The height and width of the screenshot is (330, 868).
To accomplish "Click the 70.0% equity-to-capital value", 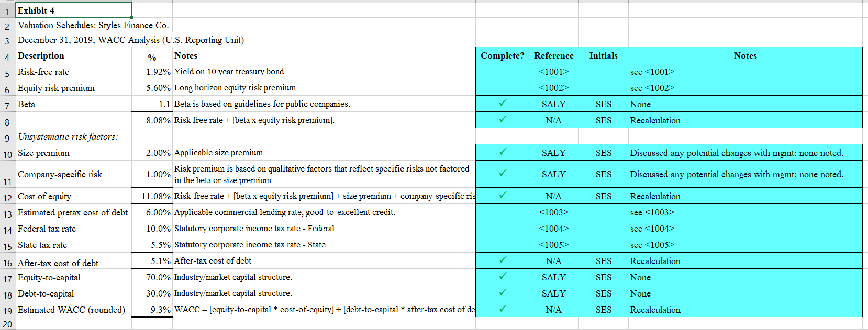I will [x=152, y=277].
